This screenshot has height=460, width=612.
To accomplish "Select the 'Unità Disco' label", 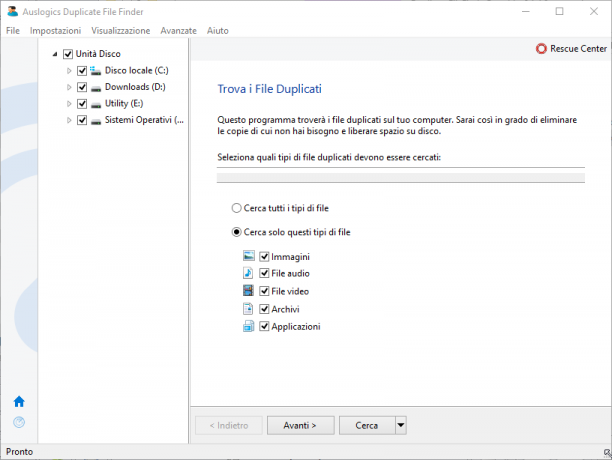I will [x=98, y=54].
